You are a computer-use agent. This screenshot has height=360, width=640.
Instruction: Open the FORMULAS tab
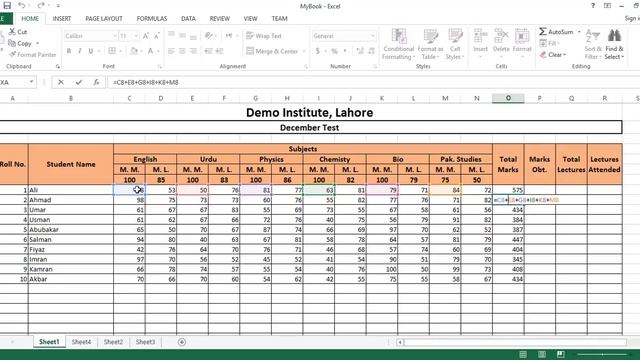coord(151,18)
